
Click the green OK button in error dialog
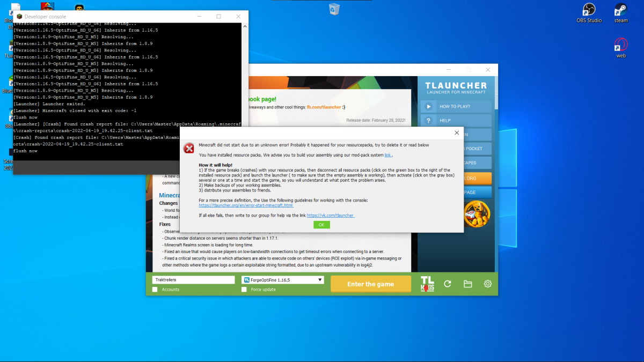(x=321, y=225)
